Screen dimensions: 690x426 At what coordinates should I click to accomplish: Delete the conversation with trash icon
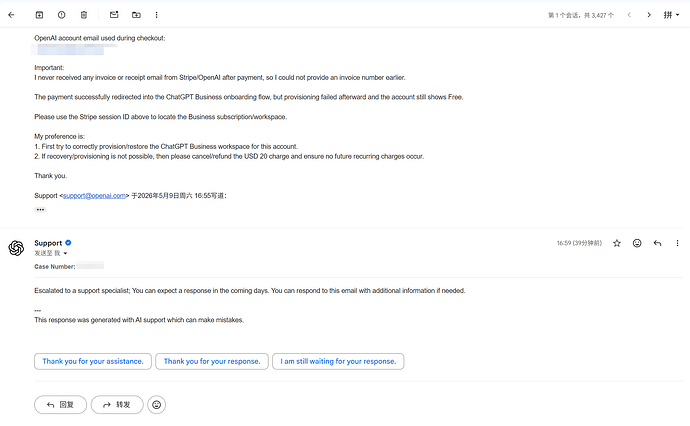click(x=84, y=15)
